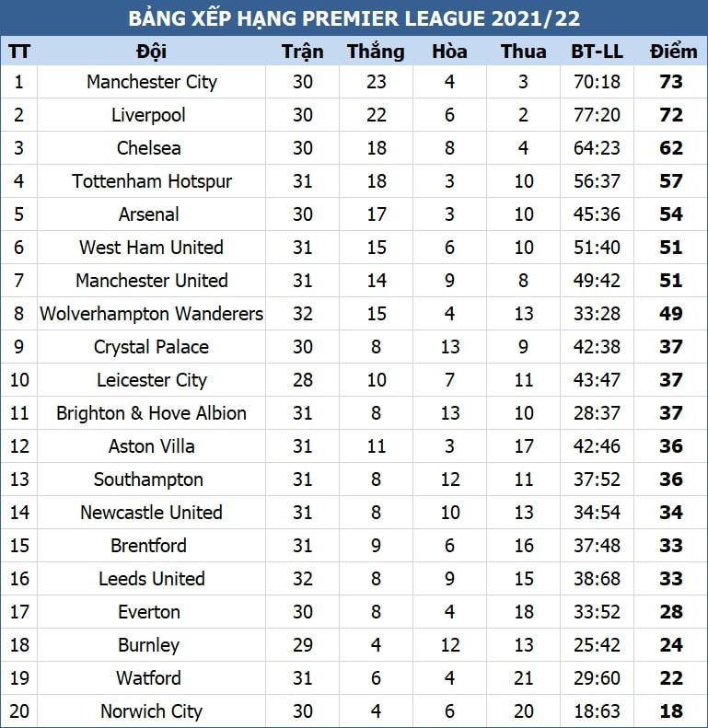
Task: Click the Đội column header
Action: pos(151,52)
